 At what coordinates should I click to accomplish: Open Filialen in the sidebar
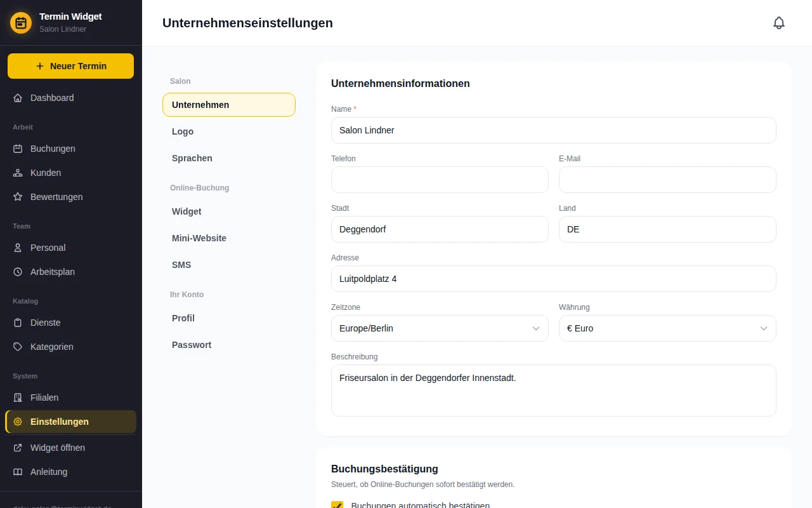click(x=70, y=398)
